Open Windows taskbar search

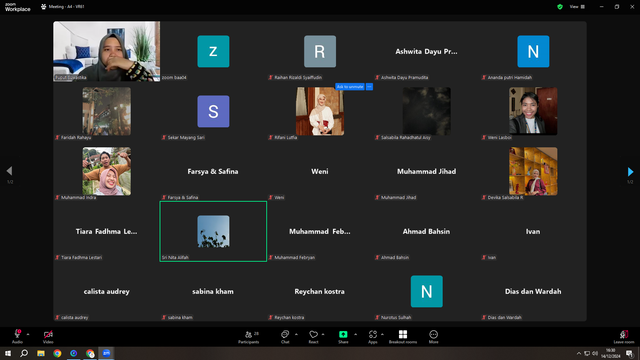pos(24,353)
